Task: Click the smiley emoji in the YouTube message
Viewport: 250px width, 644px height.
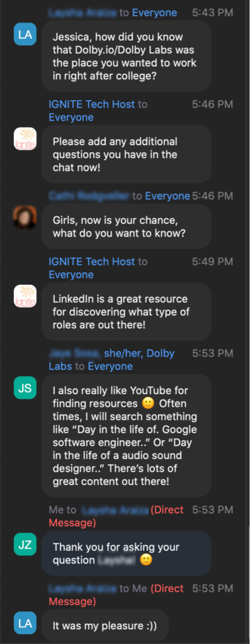Action: point(148,403)
